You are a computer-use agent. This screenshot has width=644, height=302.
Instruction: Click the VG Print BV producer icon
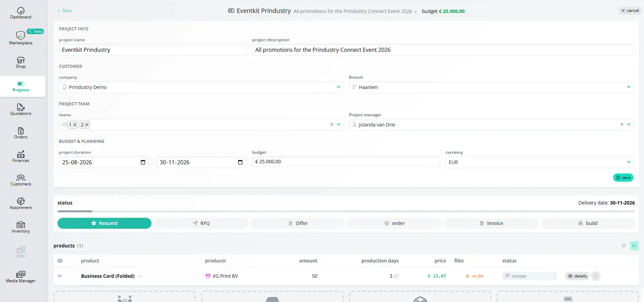coord(208,276)
